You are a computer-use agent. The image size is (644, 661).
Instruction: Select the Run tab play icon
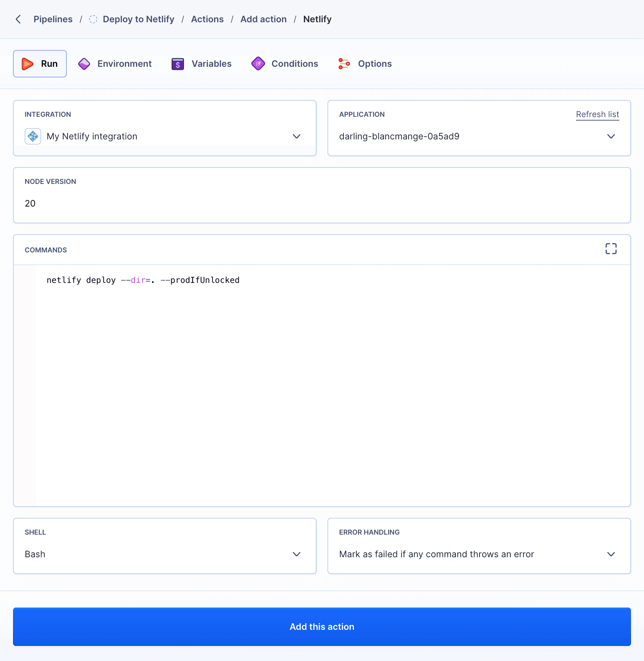click(x=27, y=63)
